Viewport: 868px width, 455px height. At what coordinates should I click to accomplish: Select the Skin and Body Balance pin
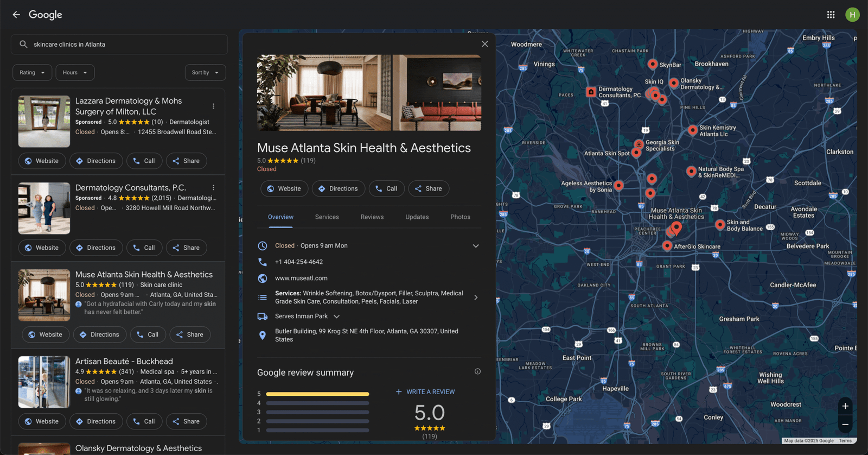pyautogui.click(x=720, y=224)
